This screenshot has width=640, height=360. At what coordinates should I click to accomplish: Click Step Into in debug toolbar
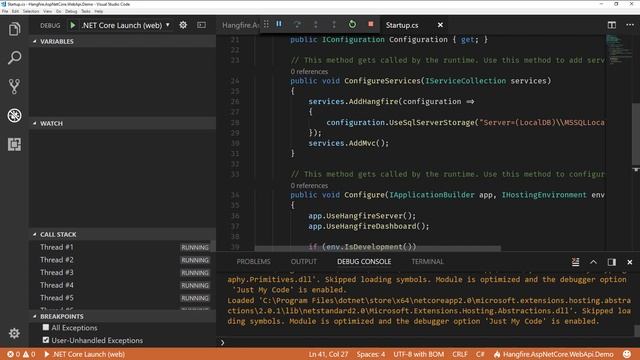316,24
